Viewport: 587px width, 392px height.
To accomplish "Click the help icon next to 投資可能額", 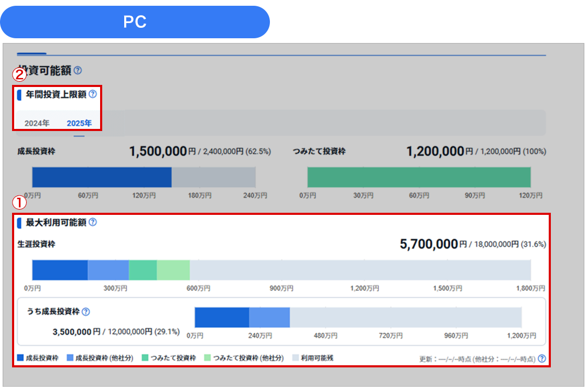I will coord(78,70).
